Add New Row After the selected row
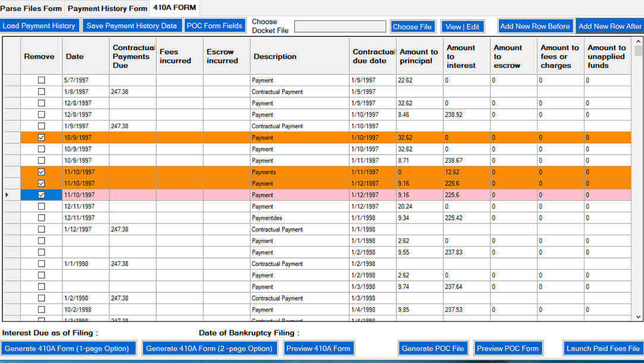Viewport: 644px width, 363px height. [610, 26]
